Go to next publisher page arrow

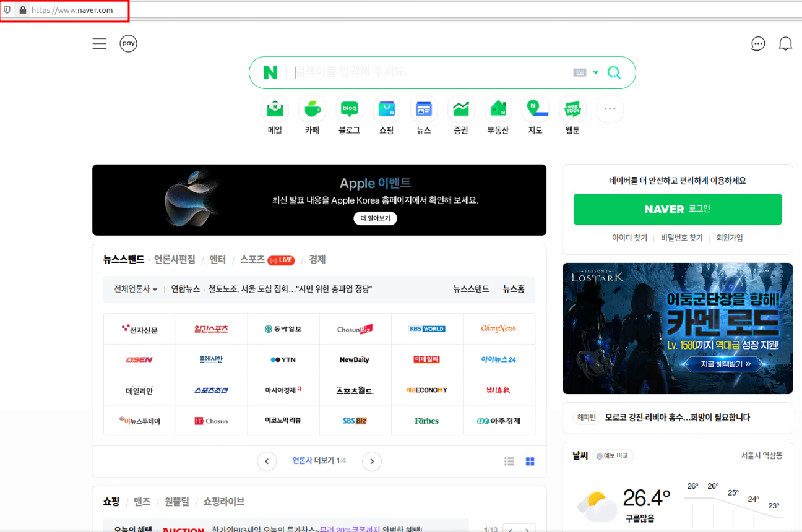[372, 461]
